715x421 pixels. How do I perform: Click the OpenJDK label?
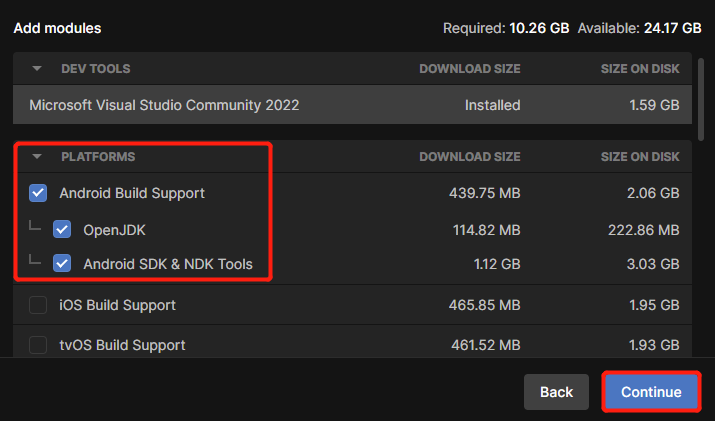[114, 230]
